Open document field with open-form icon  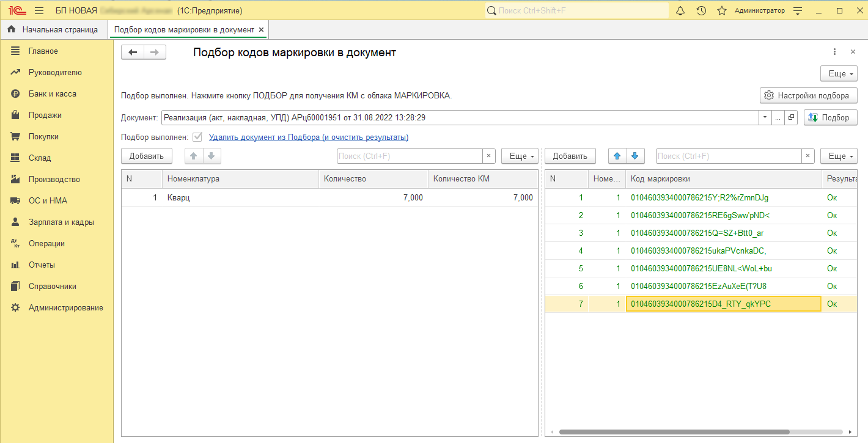pos(791,117)
